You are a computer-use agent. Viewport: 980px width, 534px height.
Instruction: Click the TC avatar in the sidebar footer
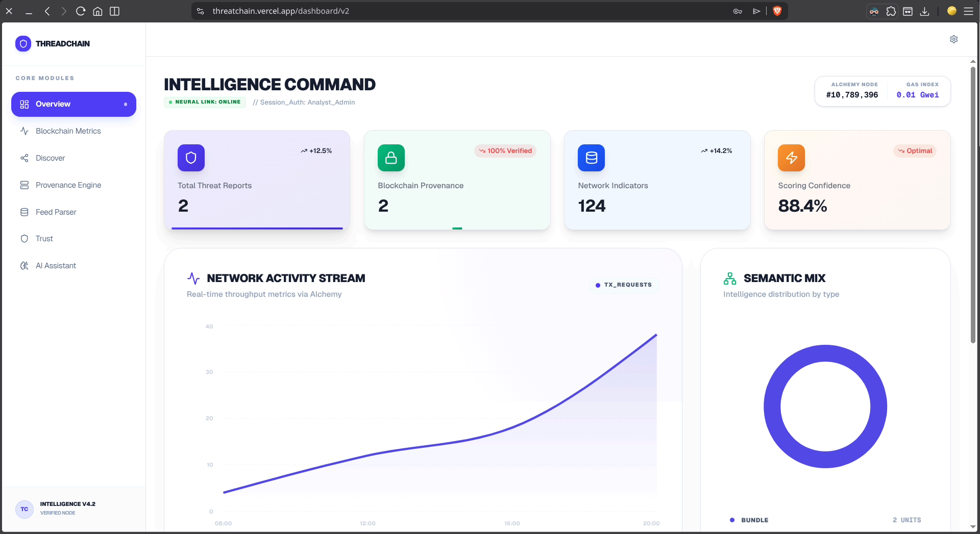pyautogui.click(x=24, y=509)
